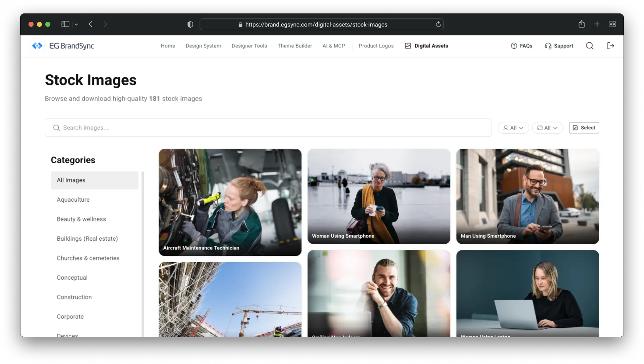The width and height of the screenshot is (644, 364).
Task: Select the Aquaculture category
Action: [95, 200]
